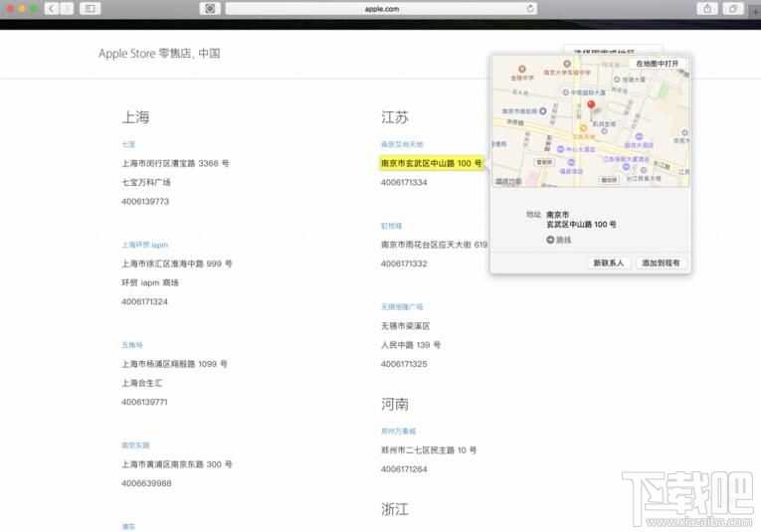Screen dimensions: 761x532
Task: Open the 七宝 store link
Action: click(128, 144)
